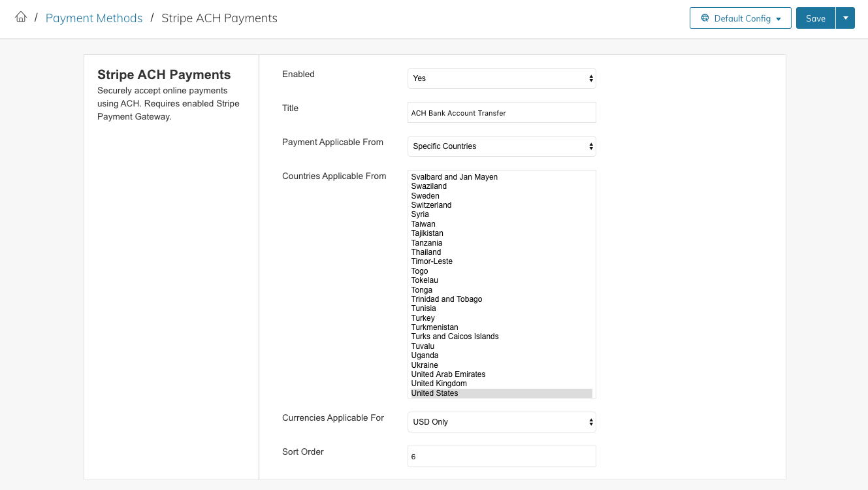This screenshot has height=490, width=868.
Task: Click the Title input field
Action: 502,112
